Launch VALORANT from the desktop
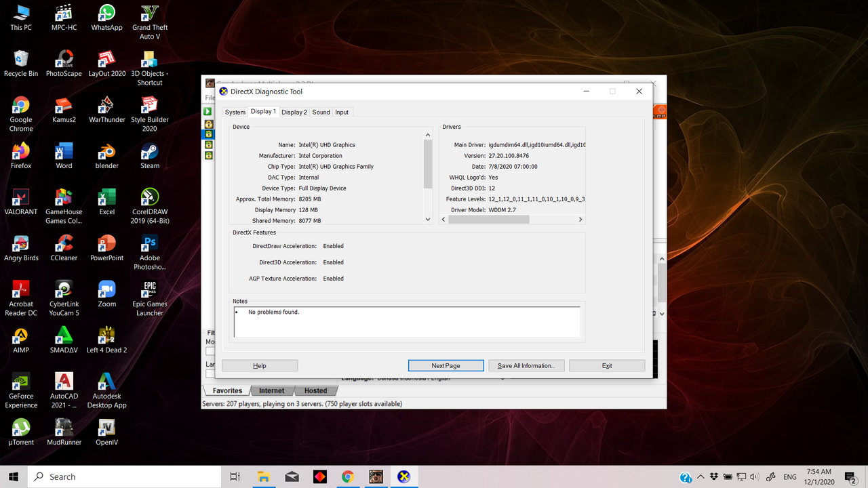 click(x=21, y=202)
